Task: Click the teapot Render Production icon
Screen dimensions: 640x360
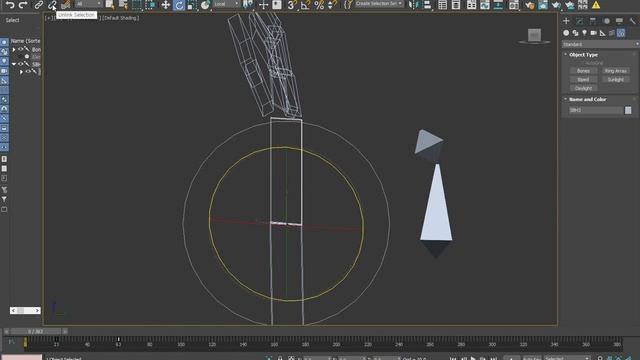Action: coord(556,5)
